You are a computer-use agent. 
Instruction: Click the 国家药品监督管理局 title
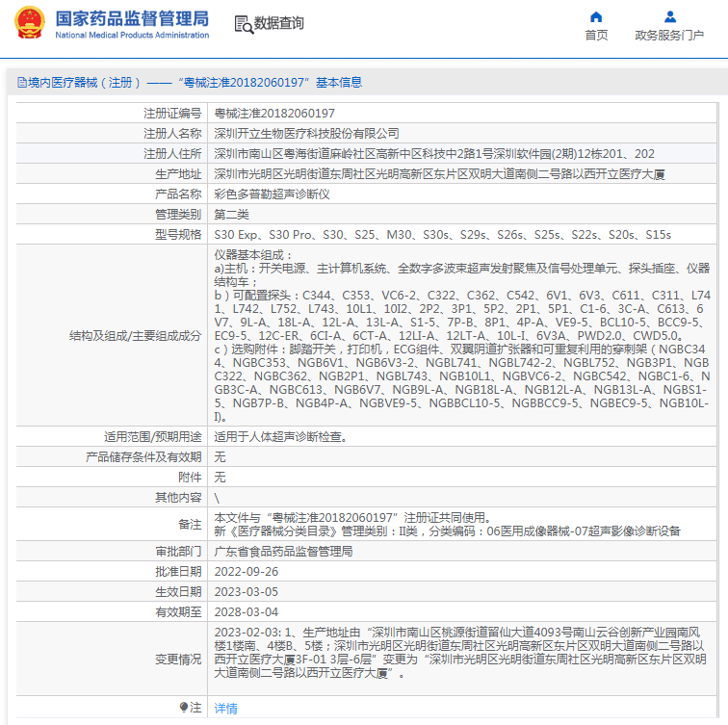tap(132, 18)
